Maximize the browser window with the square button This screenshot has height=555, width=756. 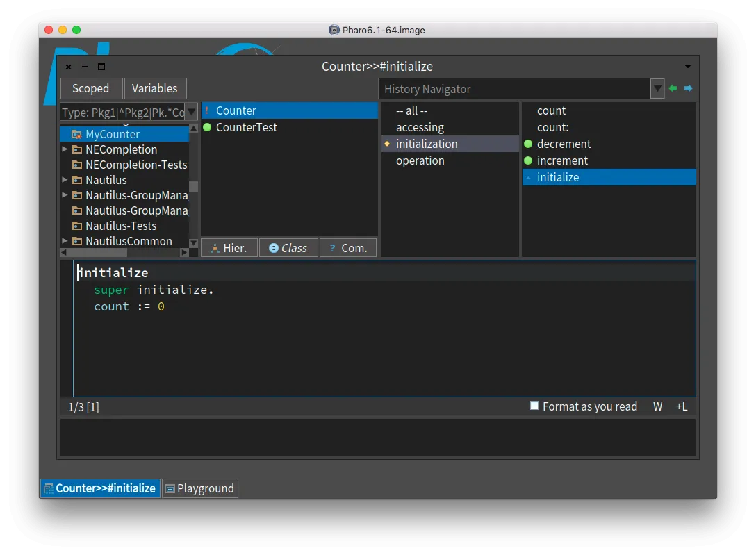(101, 67)
